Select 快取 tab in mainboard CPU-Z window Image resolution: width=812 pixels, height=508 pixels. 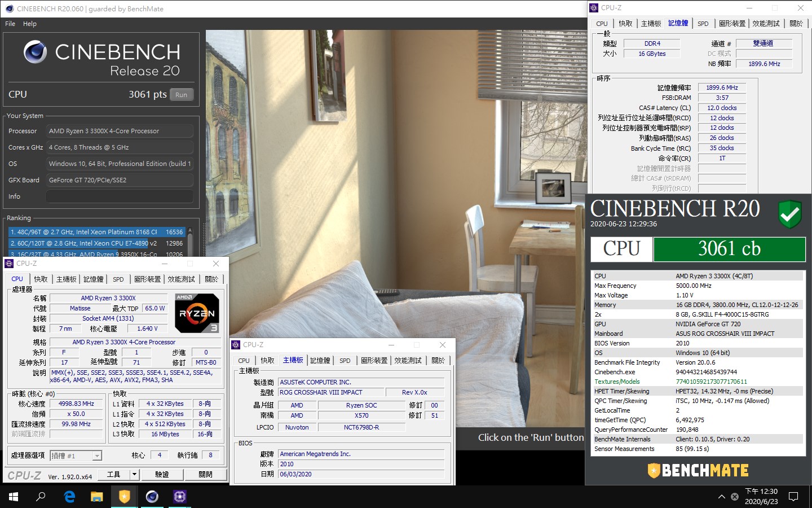(267, 361)
